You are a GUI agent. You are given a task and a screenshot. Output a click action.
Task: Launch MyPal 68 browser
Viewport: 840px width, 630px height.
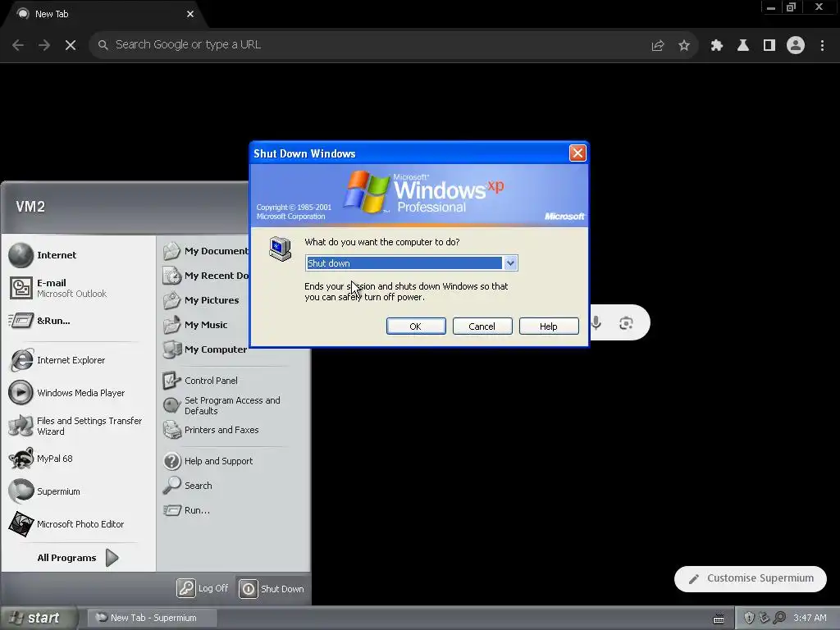point(41,459)
